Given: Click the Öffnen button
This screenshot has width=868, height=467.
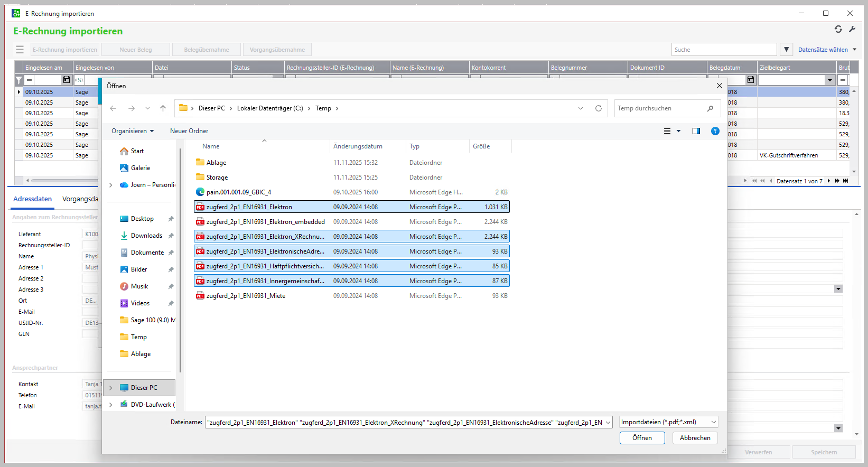Looking at the screenshot, I should click(x=642, y=438).
